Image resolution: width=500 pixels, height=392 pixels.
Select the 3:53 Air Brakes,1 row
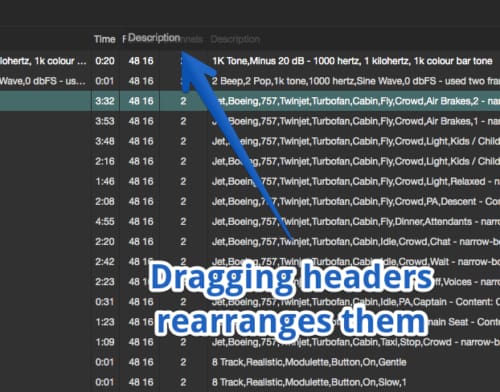click(x=250, y=121)
